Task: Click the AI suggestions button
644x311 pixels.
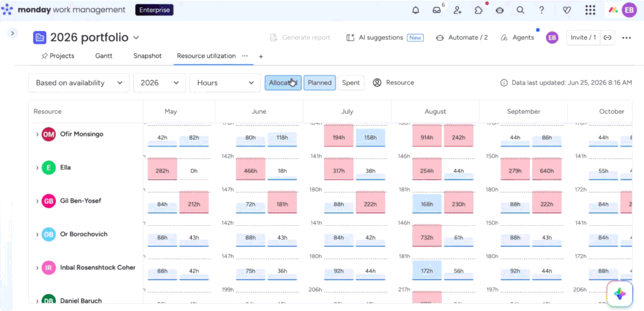Action: coord(385,37)
